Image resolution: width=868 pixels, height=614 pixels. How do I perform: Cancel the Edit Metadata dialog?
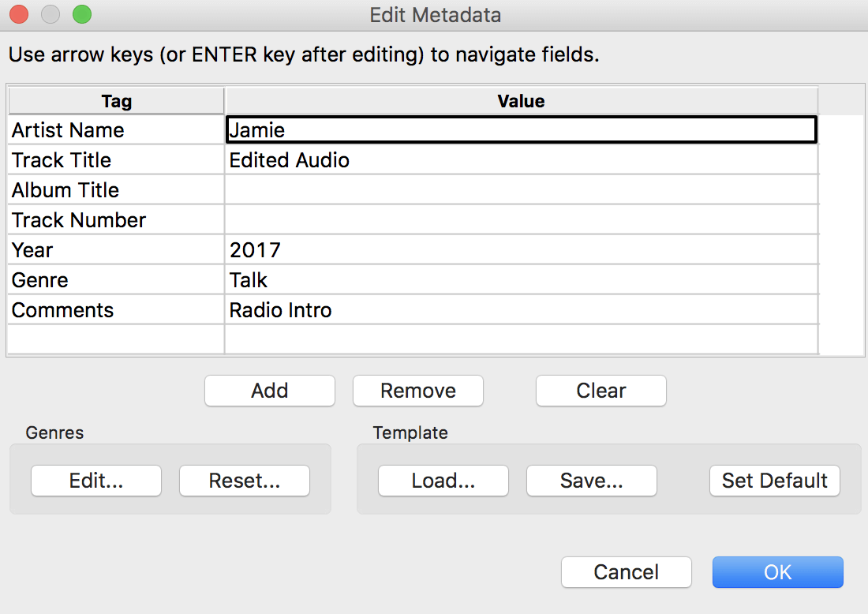click(x=627, y=572)
